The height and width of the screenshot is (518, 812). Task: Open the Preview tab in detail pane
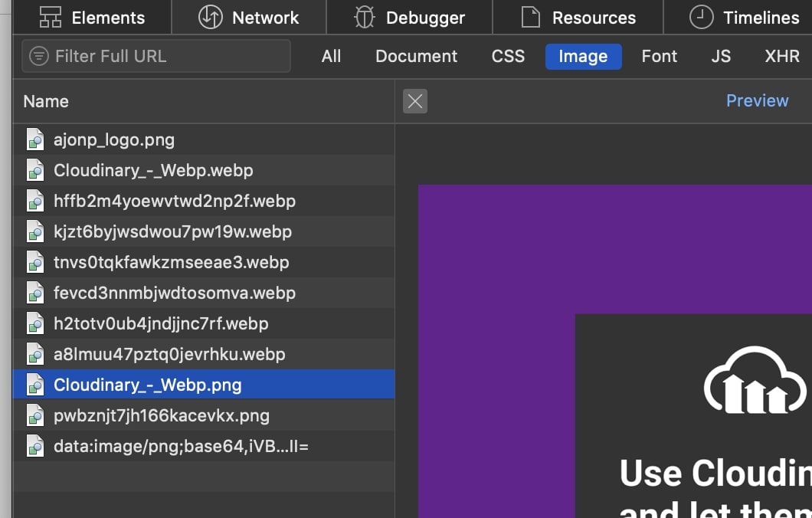pyautogui.click(x=757, y=100)
